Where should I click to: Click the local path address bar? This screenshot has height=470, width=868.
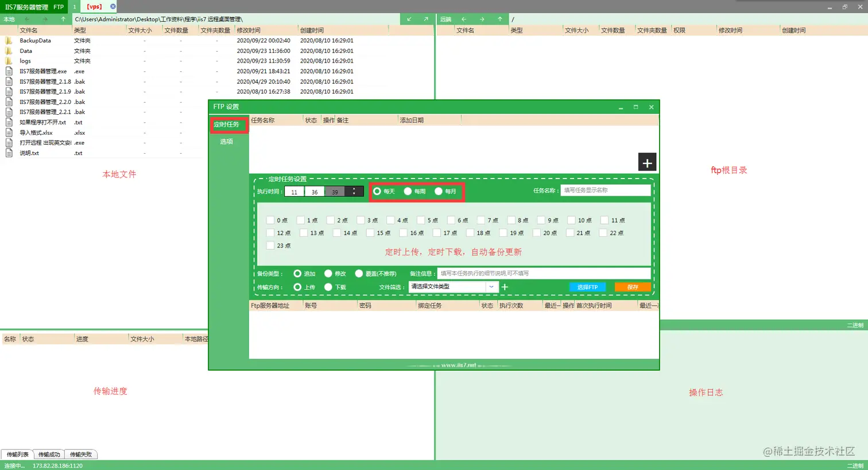pyautogui.click(x=237, y=19)
